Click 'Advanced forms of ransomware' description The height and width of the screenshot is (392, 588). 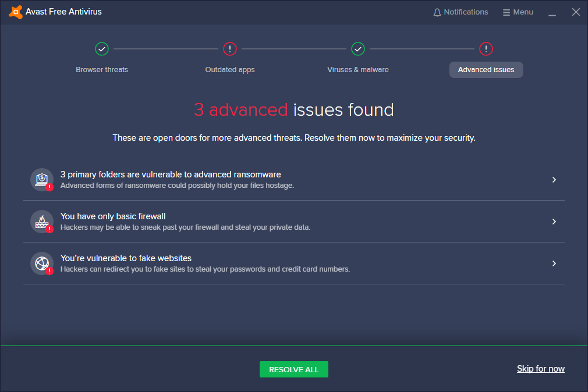coord(177,186)
